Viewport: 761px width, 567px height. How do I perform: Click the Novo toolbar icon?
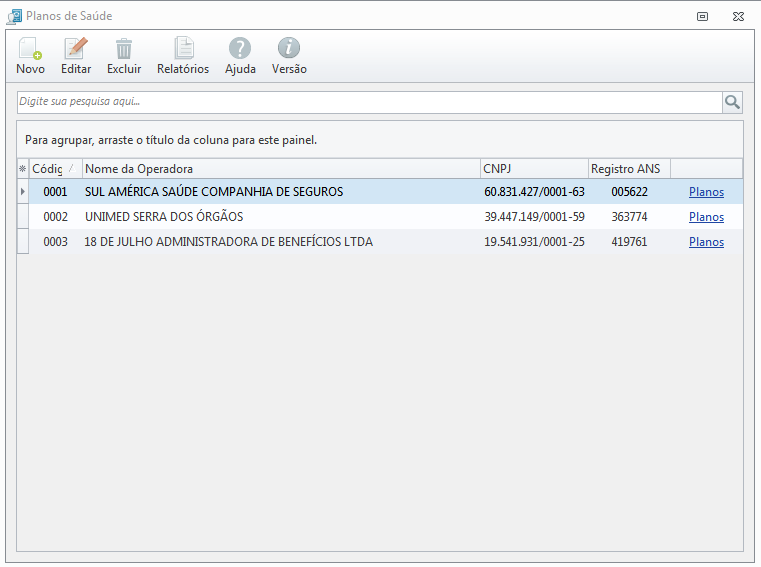tap(30, 49)
